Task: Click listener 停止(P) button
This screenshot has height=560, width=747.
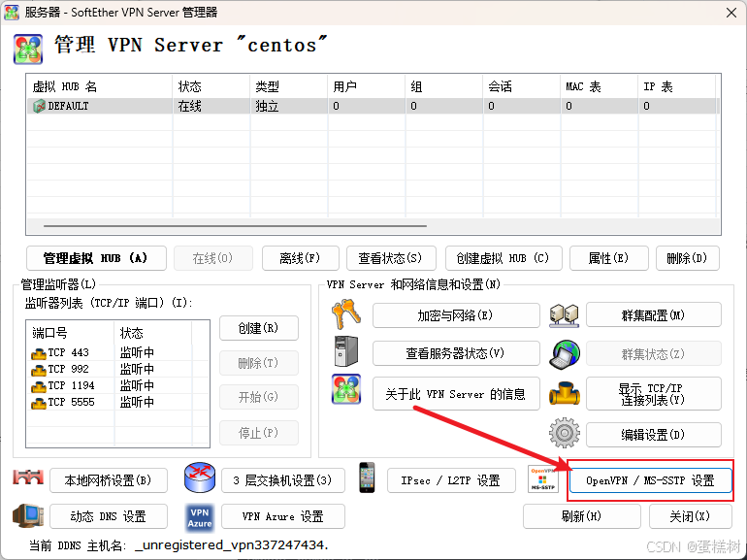Action: [x=259, y=433]
